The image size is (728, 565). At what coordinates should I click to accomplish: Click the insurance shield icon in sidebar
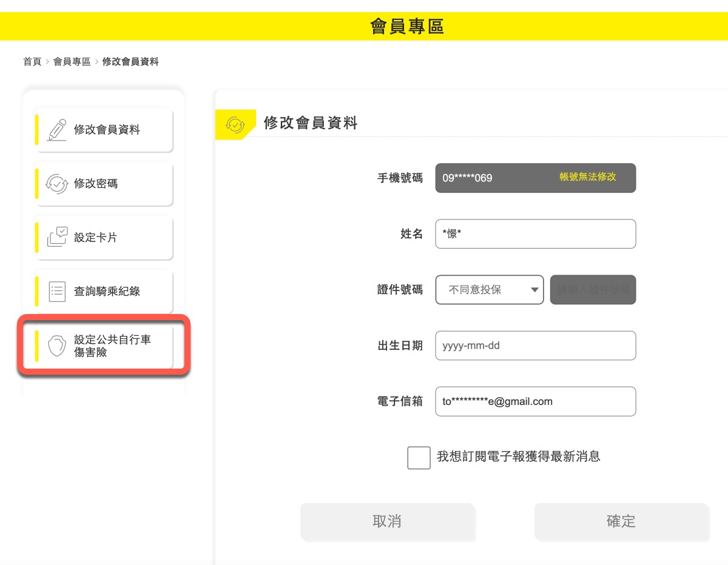point(57,346)
